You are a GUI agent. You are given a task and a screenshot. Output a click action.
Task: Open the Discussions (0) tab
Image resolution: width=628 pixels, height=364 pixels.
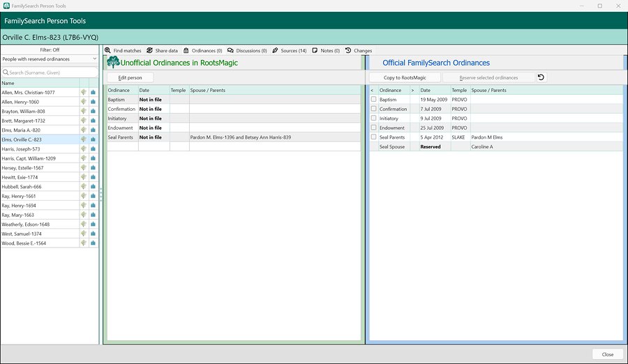coord(247,50)
